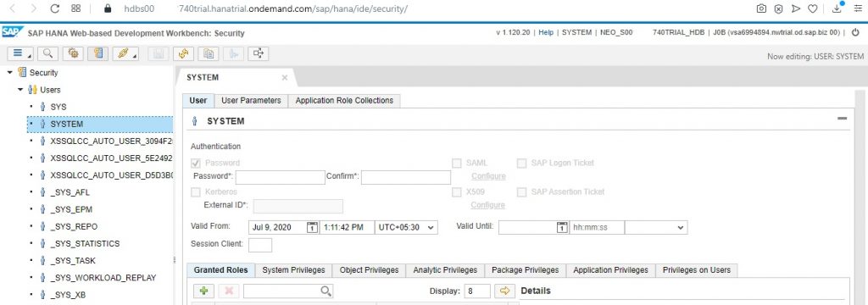Click the X509 Configure link
Viewport: 868px width, 305px height.
point(488,205)
